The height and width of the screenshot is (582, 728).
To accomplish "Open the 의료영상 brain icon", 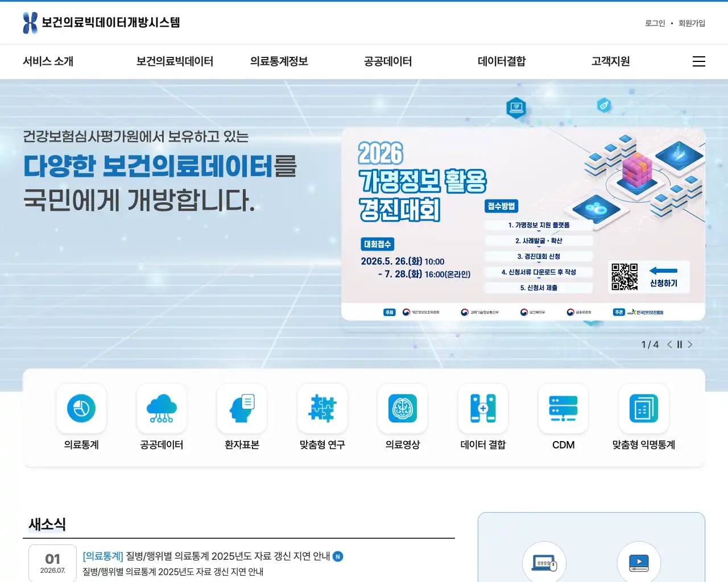I will (403, 408).
